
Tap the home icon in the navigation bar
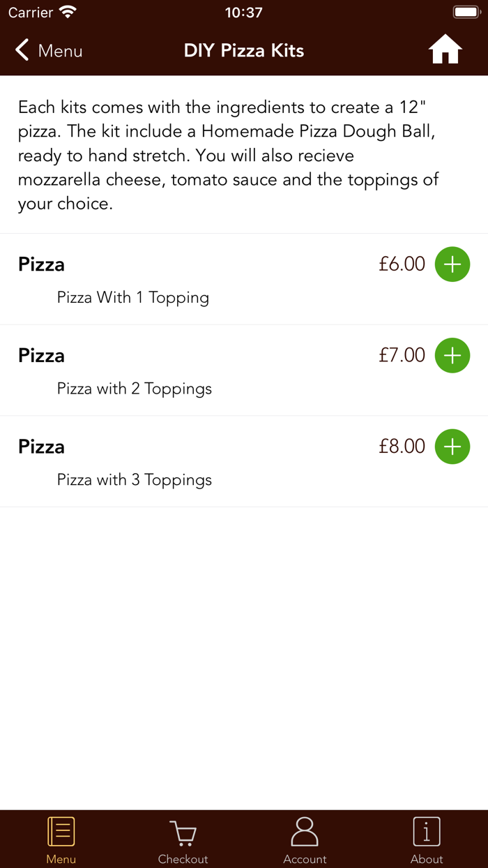click(445, 50)
